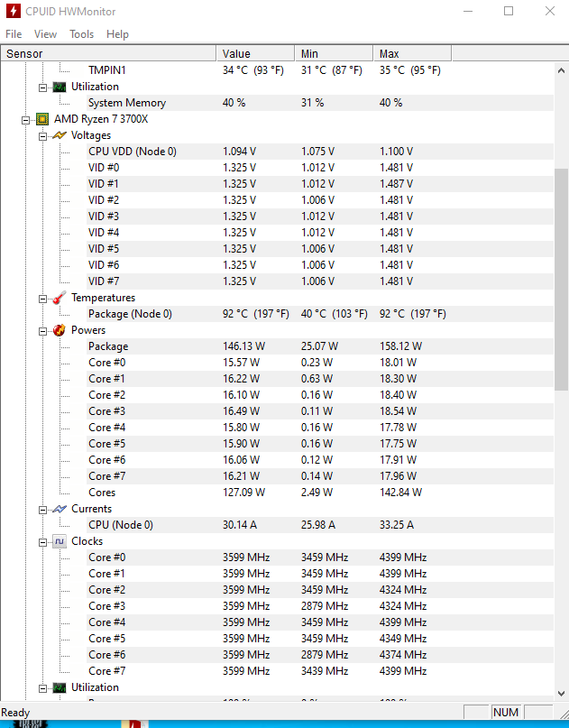Click the HWMonitor taskbar icon

tap(134, 723)
